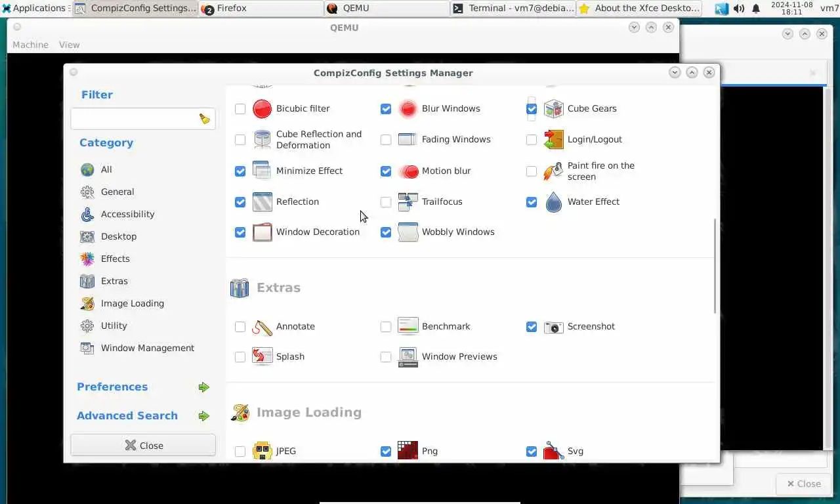Open the Water Effect plugin icon
840x504 pixels.
pyautogui.click(x=553, y=202)
